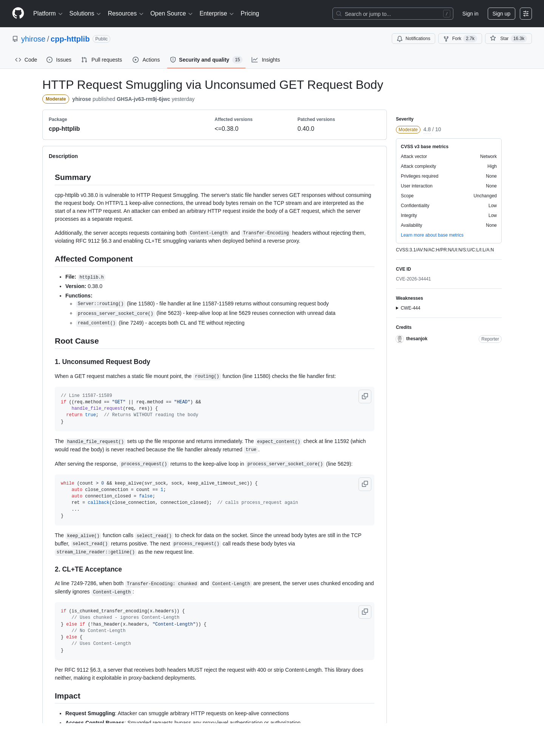Open the GitHub homepage logo
This screenshot has height=756, width=544.
click(x=18, y=14)
